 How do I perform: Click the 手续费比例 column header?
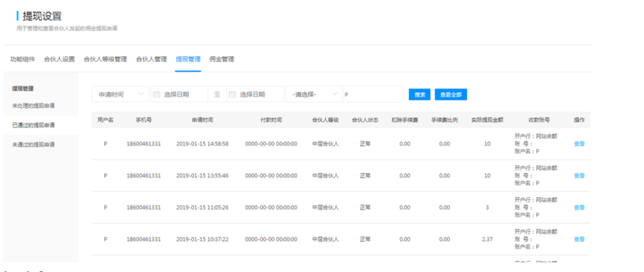444,120
